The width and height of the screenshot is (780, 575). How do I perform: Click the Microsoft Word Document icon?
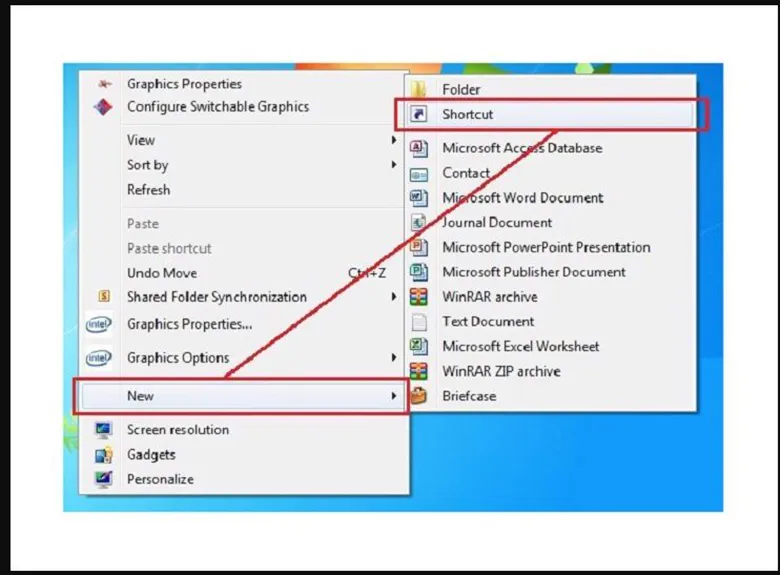coord(418,198)
